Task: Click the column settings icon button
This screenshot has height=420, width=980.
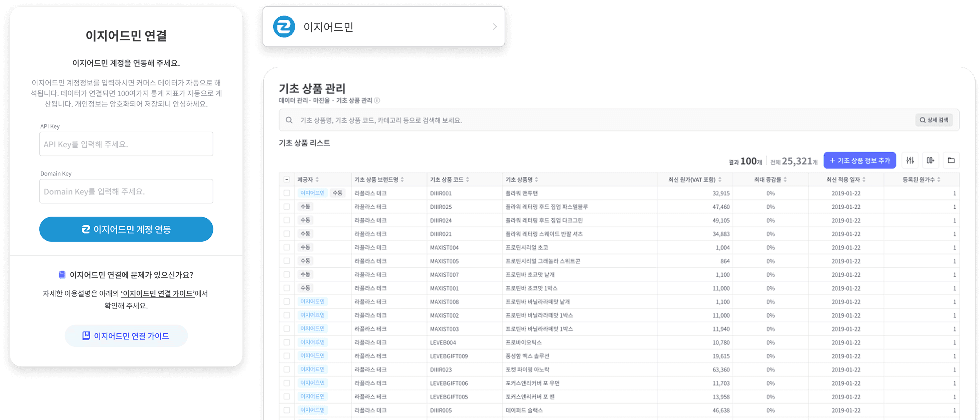Action: click(930, 160)
